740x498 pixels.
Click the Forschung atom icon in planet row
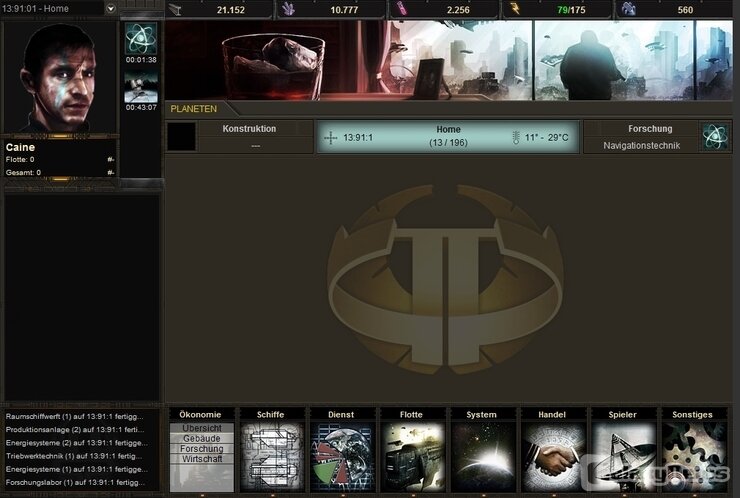tap(715, 137)
